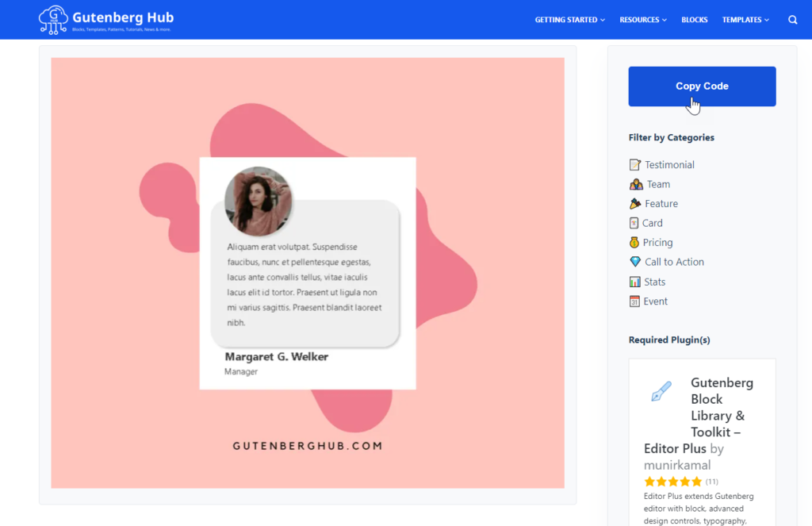Open the Resources dropdown menu
Viewport: 812px width, 526px height.
click(x=642, y=20)
